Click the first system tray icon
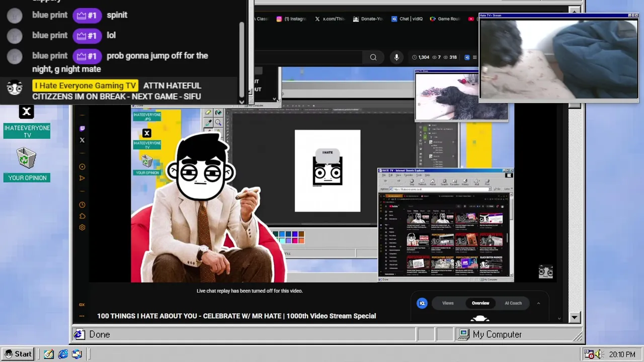 [589, 354]
